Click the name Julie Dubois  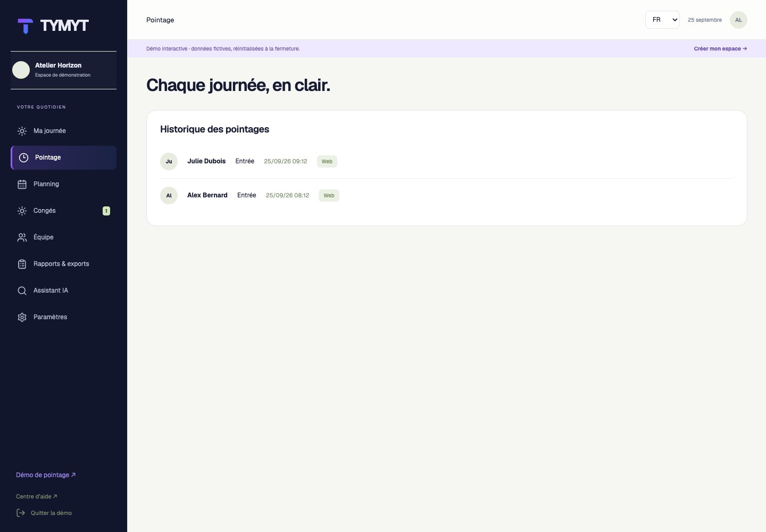pos(206,161)
